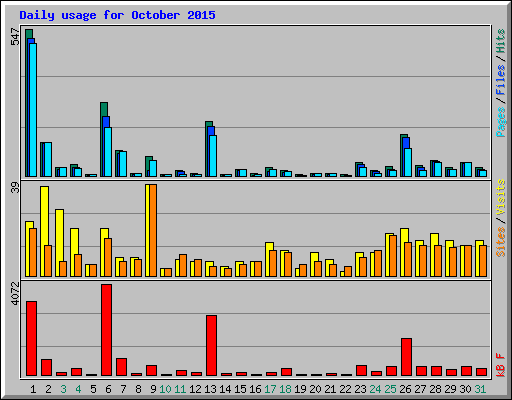512x400 pixels.
Task: Click day 28 on the x-axis
Action: point(435,389)
